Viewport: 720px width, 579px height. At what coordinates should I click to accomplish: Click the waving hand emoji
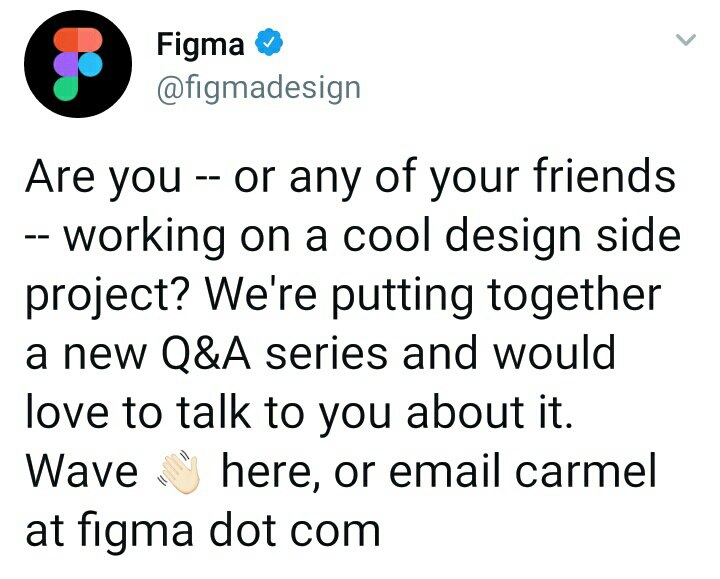(181, 472)
